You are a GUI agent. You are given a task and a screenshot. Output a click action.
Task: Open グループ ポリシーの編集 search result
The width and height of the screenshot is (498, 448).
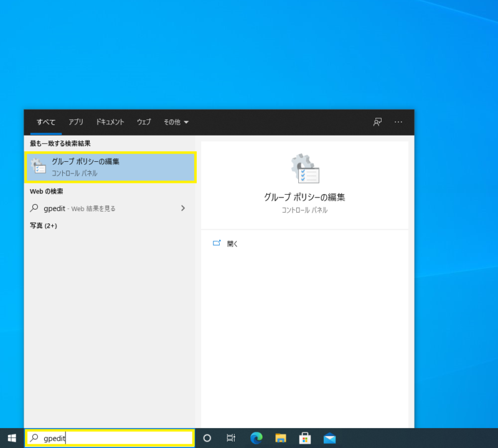[x=111, y=167]
